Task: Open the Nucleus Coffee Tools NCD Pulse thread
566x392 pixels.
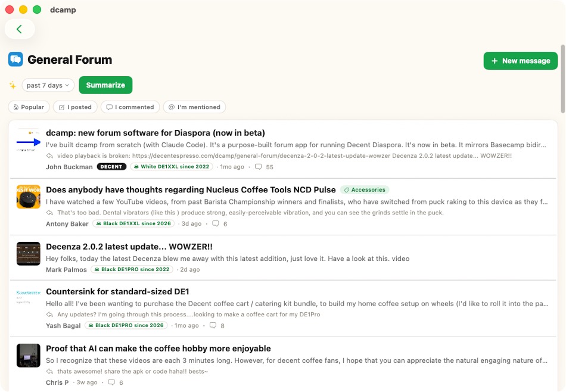Action: (191, 190)
